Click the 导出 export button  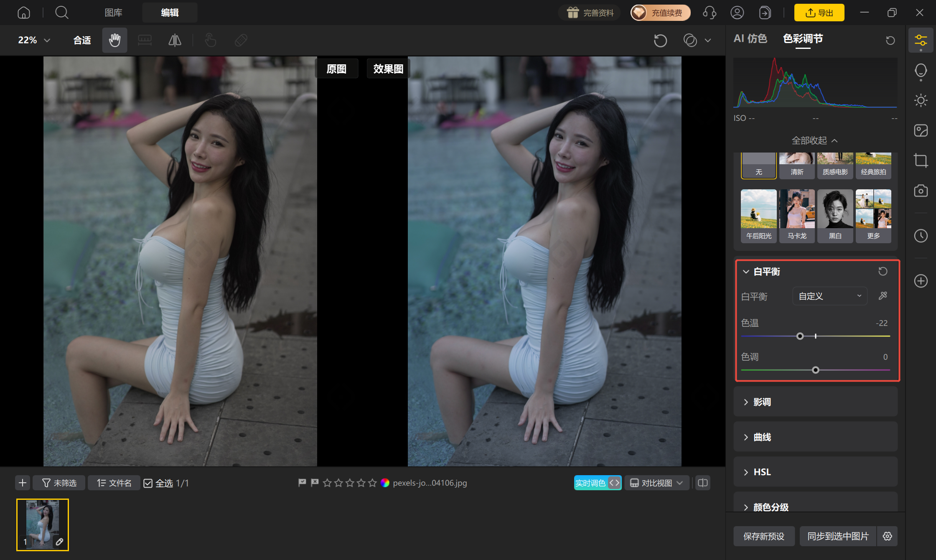coord(819,13)
